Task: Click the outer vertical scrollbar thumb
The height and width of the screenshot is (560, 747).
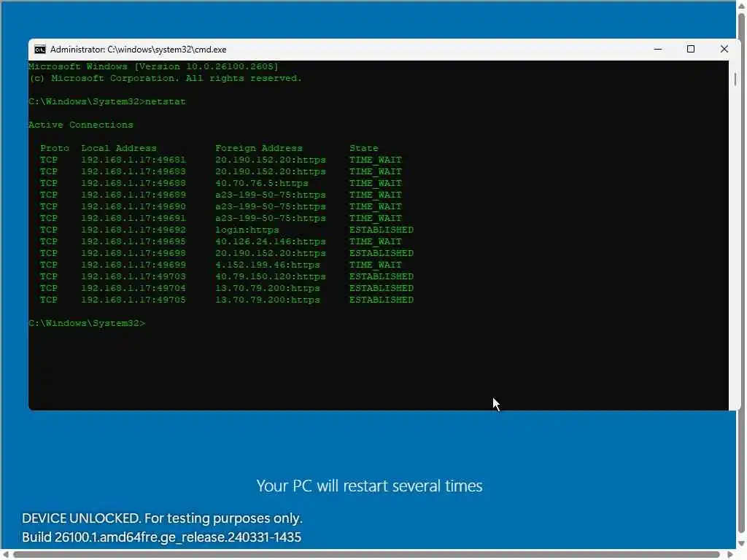Action: [x=742, y=273]
